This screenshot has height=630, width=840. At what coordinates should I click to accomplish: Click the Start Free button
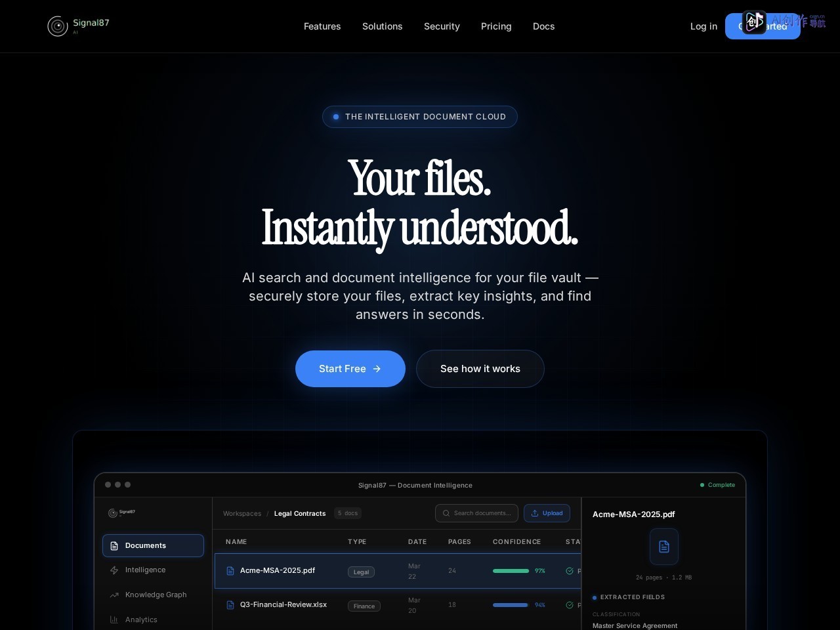[x=350, y=369]
